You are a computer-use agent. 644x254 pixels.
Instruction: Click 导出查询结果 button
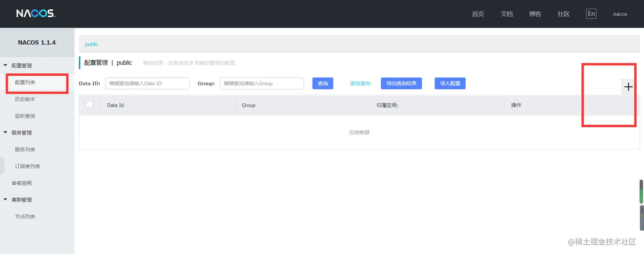pos(401,83)
